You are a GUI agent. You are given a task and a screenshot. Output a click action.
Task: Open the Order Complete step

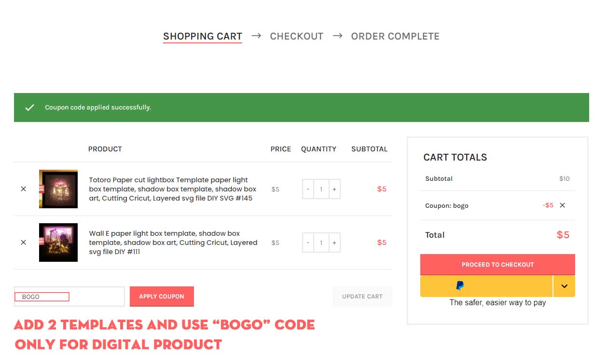click(x=395, y=36)
